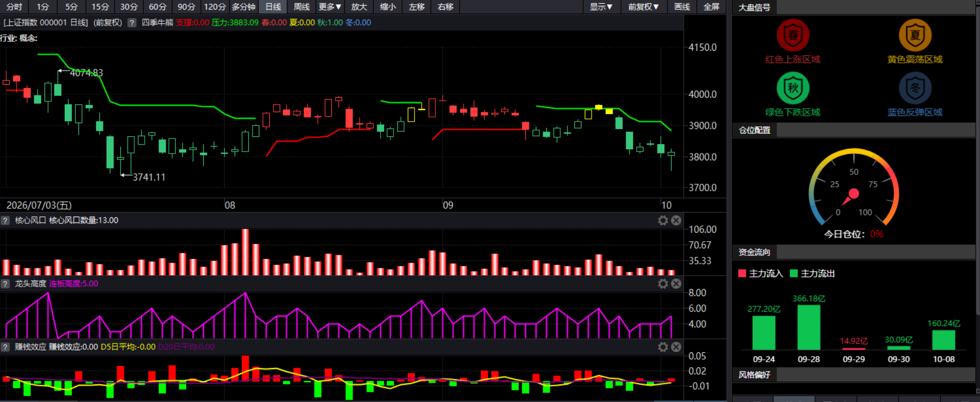This screenshot has height=402, width=980.
Task: Click the 今日仓位 gauge dial
Action: pos(854,188)
